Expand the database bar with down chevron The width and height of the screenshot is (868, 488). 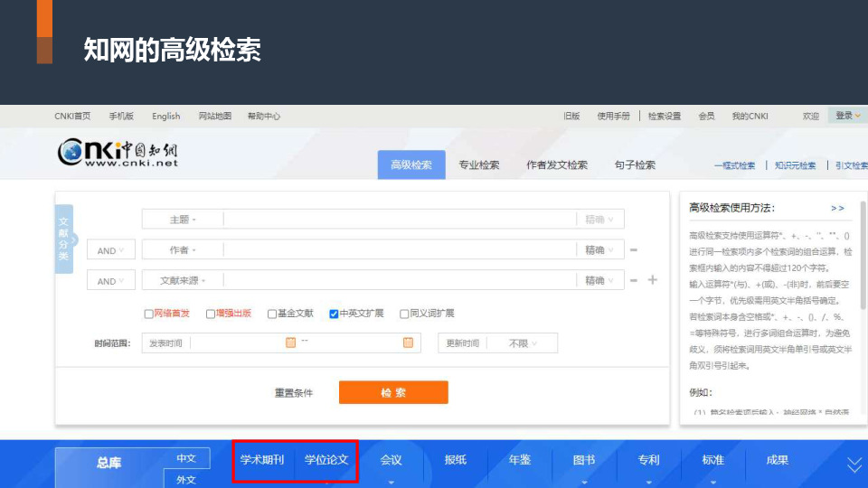coord(854,465)
